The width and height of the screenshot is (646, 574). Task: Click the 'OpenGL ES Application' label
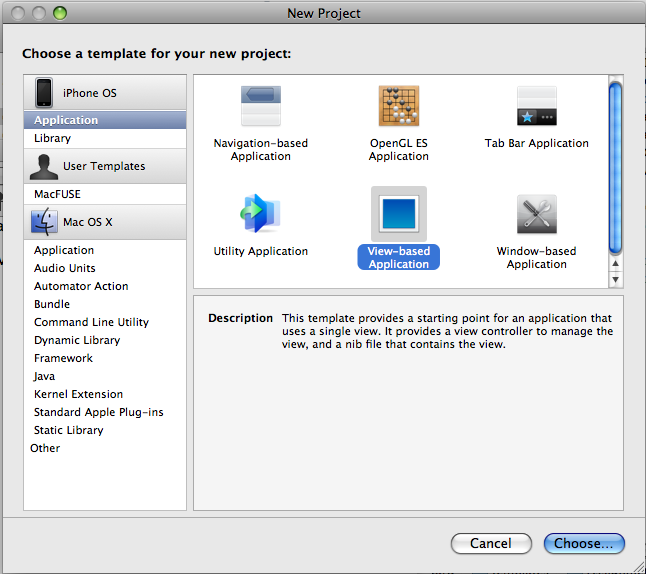click(x=399, y=150)
